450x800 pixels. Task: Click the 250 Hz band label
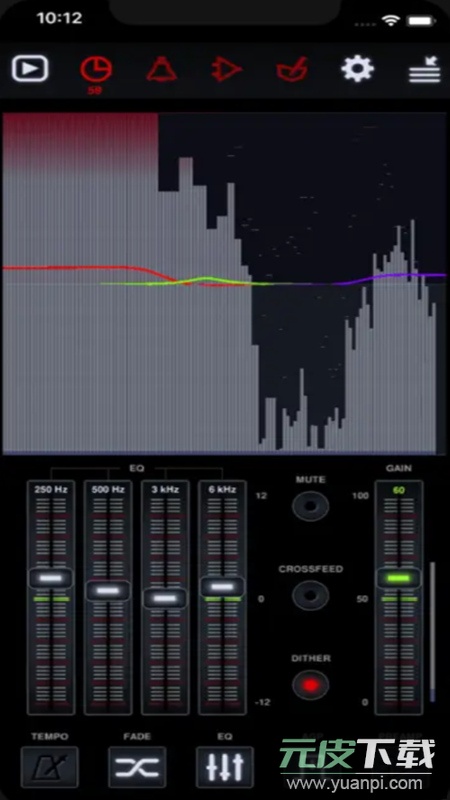[x=51, y=489]
